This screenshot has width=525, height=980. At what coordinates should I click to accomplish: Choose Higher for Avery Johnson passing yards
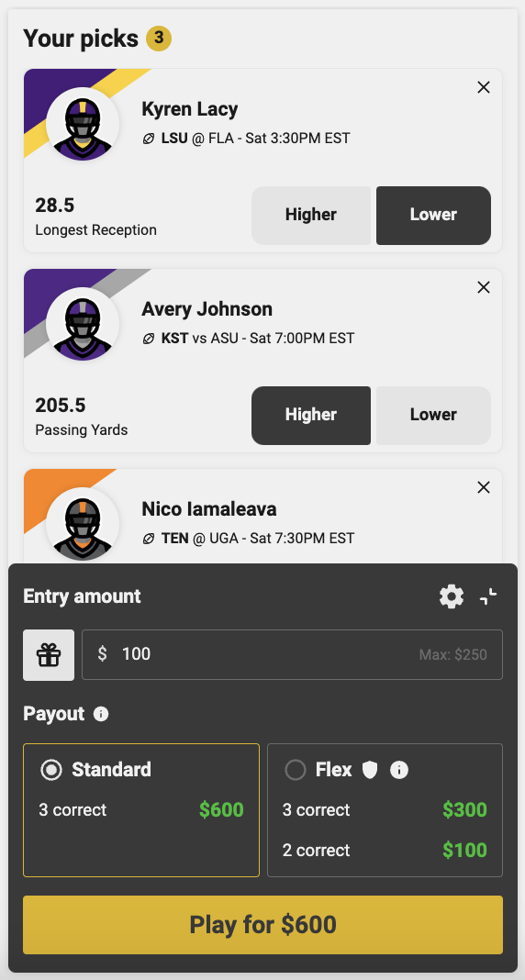(311, 415)
